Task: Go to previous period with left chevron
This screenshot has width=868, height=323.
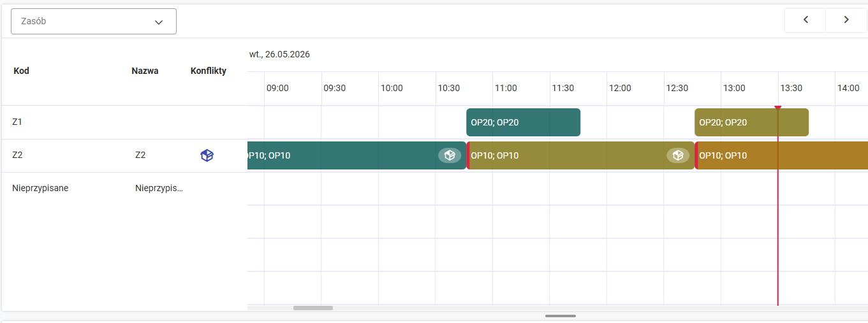Action: pos(805,20)
